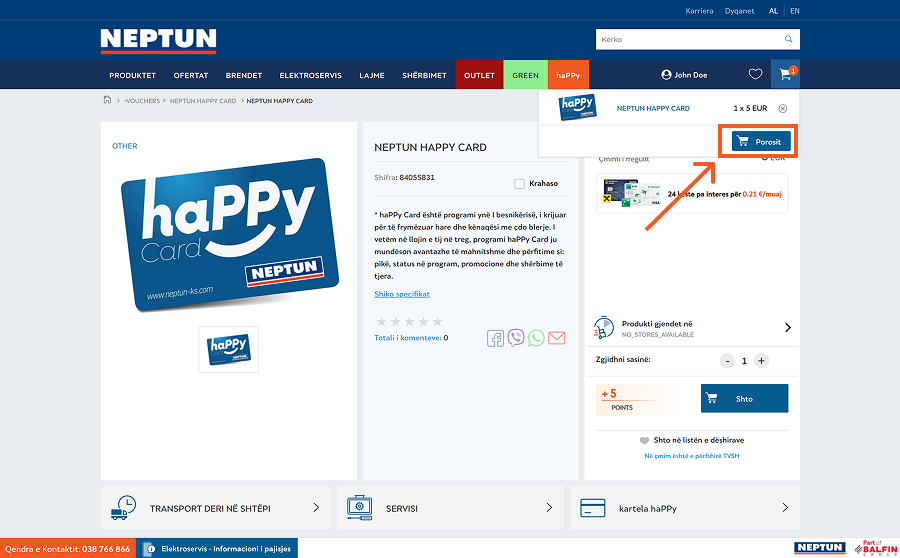Share product by email envelope icon
This screenshot has width=900, height=558.
click(557, 338)
